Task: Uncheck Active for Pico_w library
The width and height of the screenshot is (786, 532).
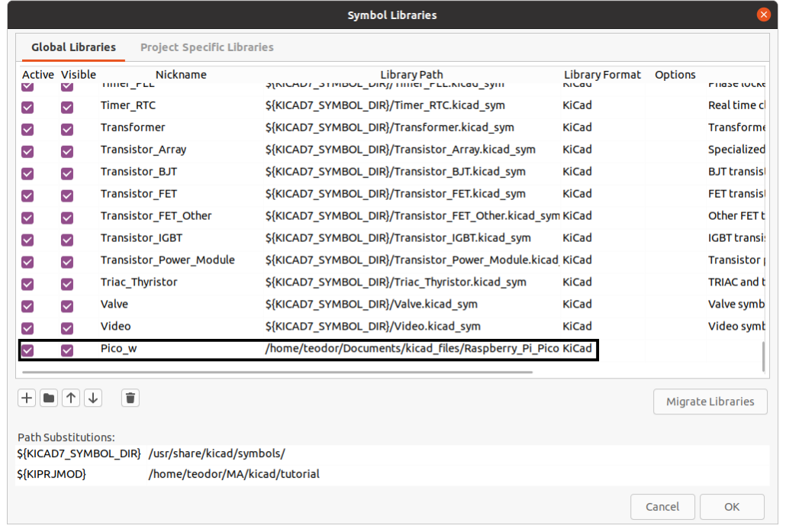Action: [x=27, y=350]
